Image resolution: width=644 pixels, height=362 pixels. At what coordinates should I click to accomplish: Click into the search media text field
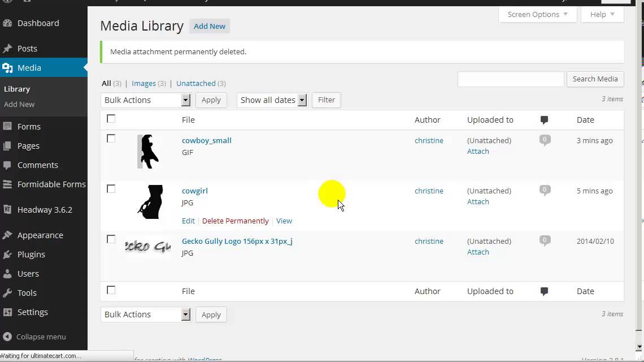(x=511, y=79)
